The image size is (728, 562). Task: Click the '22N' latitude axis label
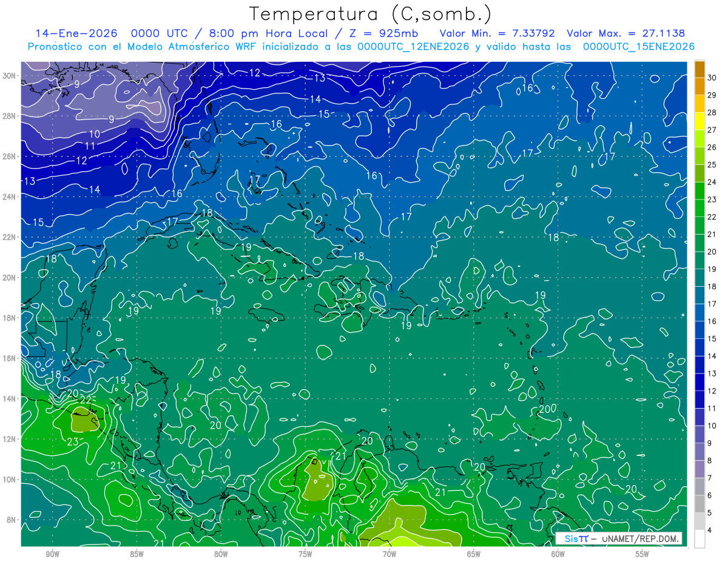click(x=9, y=237)
